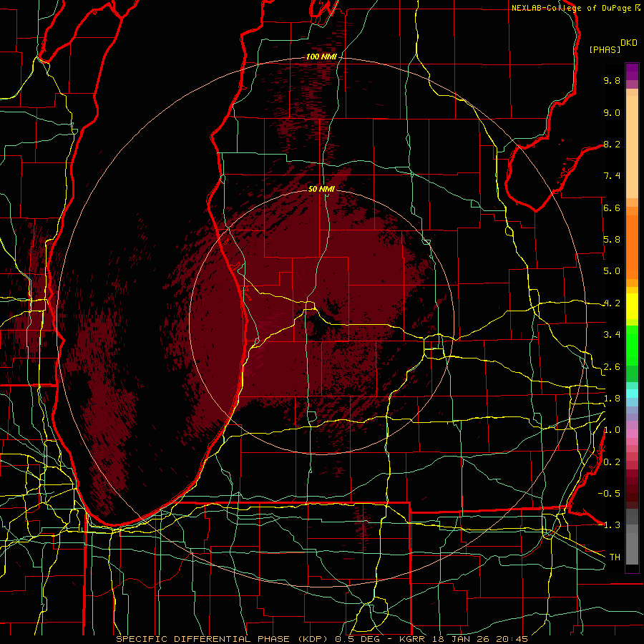Click the 0.2 scale value
644x644 pixels.
coord(612,462)
